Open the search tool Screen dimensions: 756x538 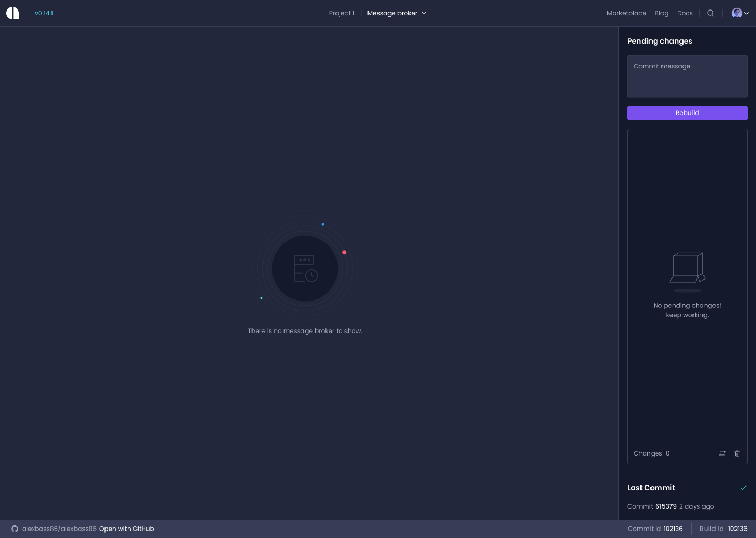point(710,13)
